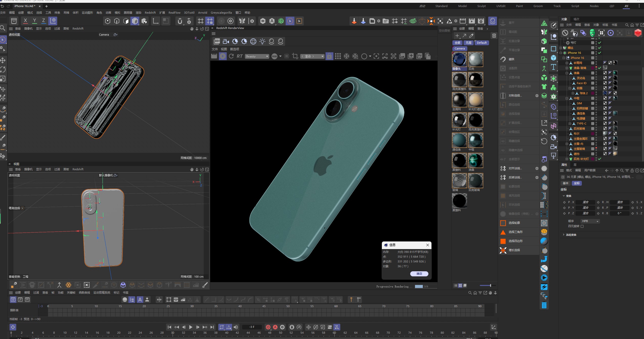This screenshot has height=339, width=644.
Task: Open the Redshift menu in menu bar
Action: click(150, 13)
